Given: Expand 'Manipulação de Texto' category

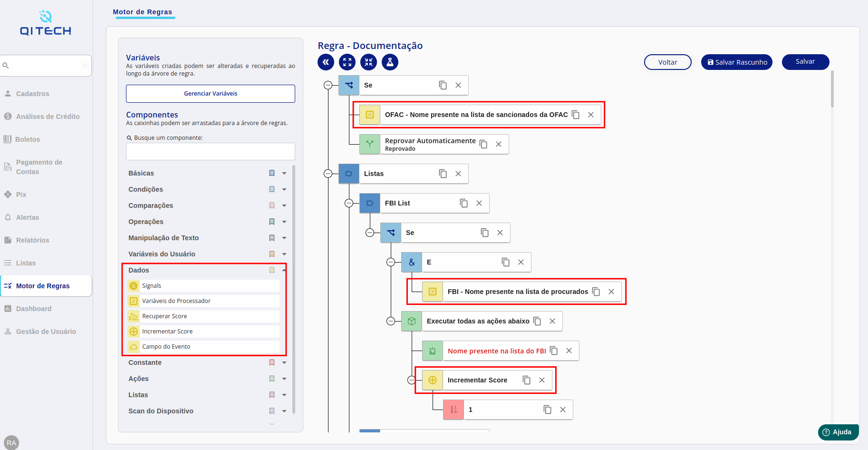Looking at the screenshot, I should (284, 238).
